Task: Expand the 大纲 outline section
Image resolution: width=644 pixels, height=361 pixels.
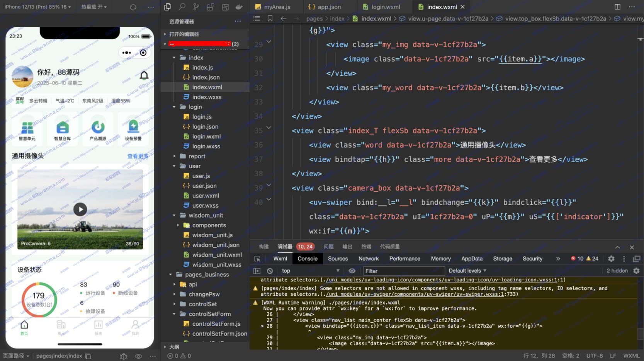Action: [x=174, y=347]
